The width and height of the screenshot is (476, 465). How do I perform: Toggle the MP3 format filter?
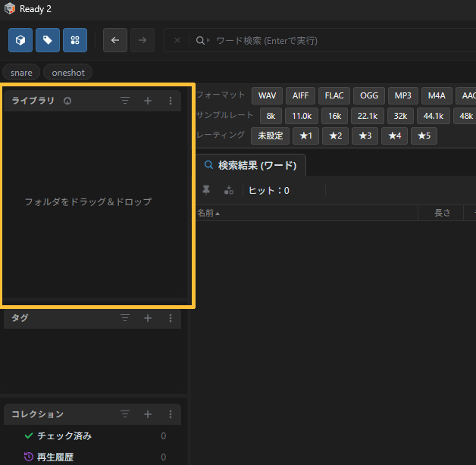[403, 95]
